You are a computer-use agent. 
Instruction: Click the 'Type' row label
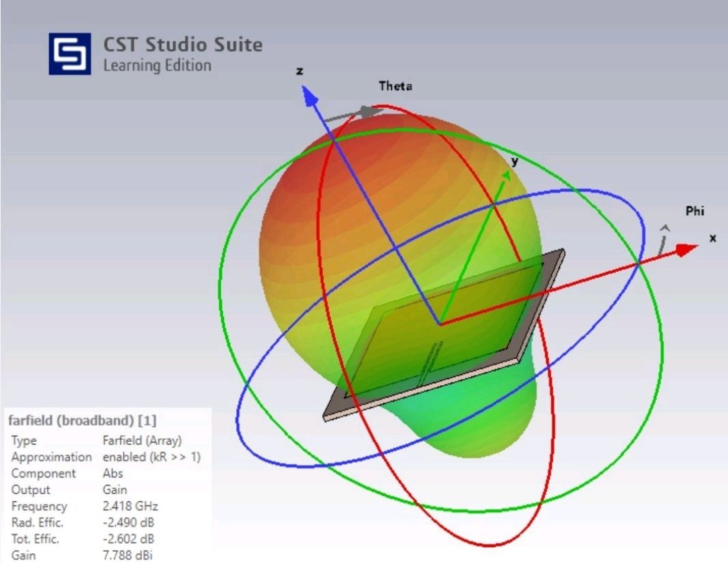(x=24, y=441)
